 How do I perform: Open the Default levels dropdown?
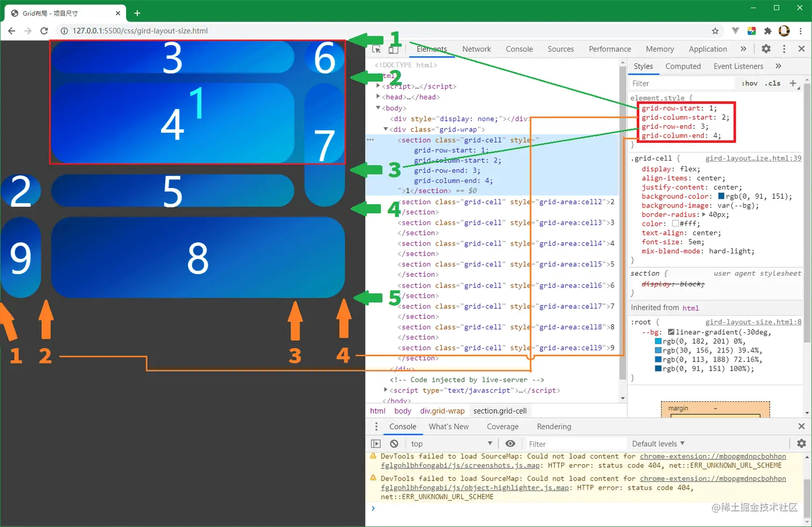click(x=658, y=443)
